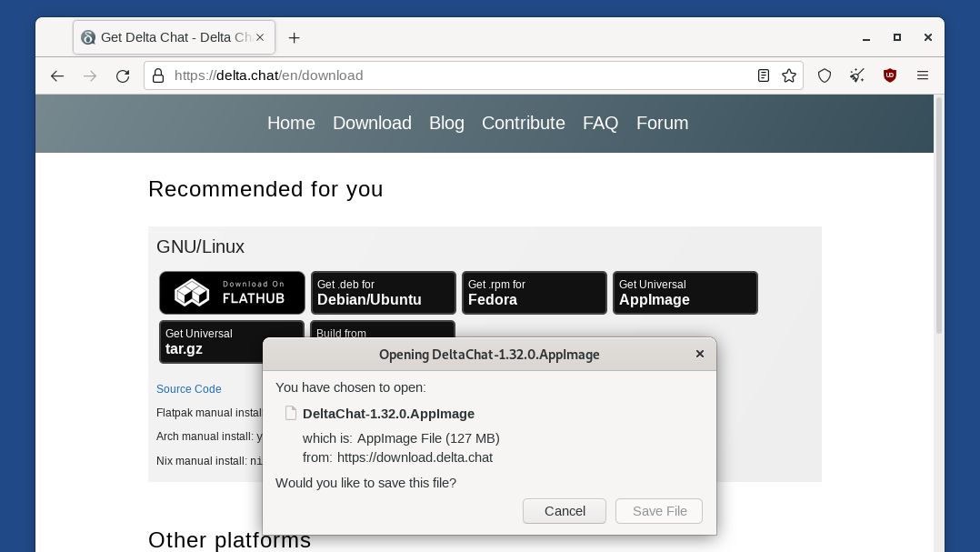Image resolution: width=980 pixels, height=552 pixels.
Task: Cancel the file download dialog
Action: coord(565,511)
